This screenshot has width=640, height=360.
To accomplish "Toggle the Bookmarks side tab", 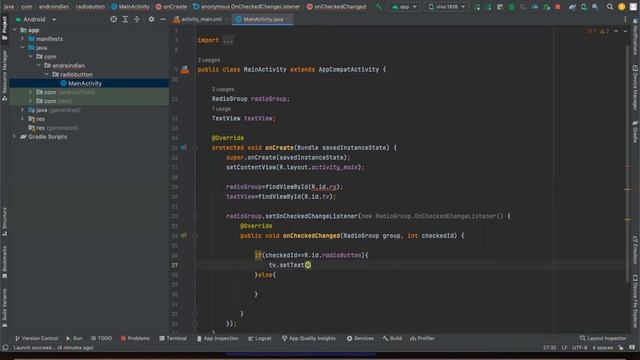I will tap(4, 262).
